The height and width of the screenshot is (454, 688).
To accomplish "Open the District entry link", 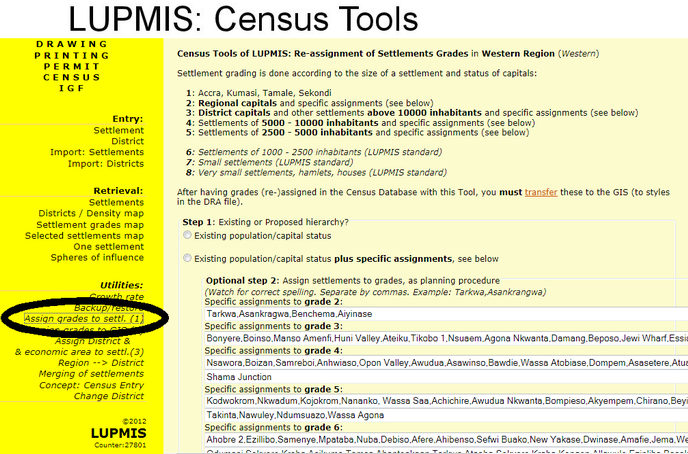I will (127, 141).
